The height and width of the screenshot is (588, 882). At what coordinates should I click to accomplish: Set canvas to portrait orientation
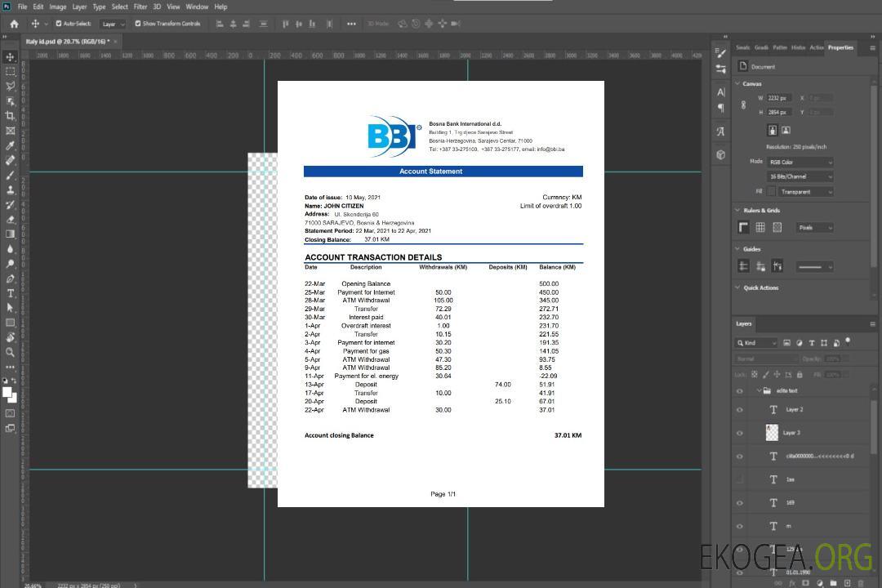[773, 131]
